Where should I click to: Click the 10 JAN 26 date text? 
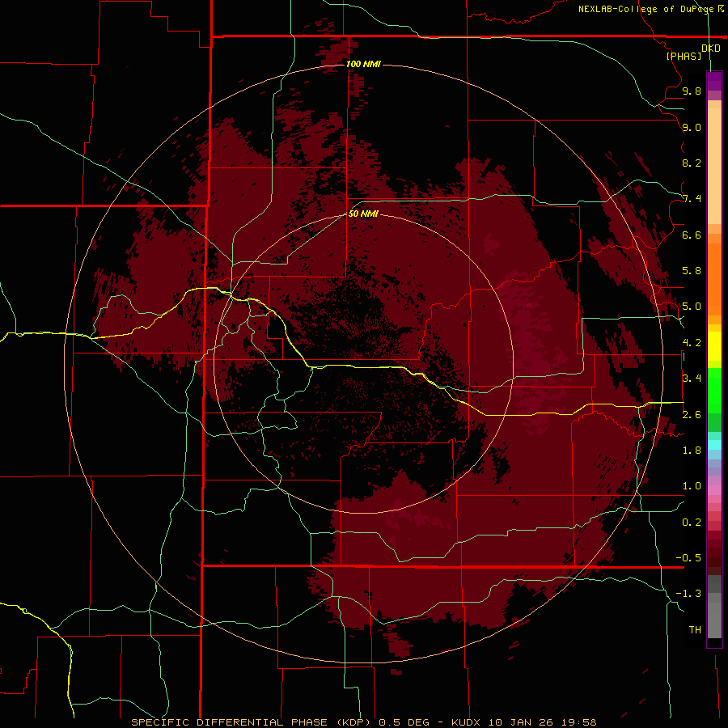pos(521,722)
